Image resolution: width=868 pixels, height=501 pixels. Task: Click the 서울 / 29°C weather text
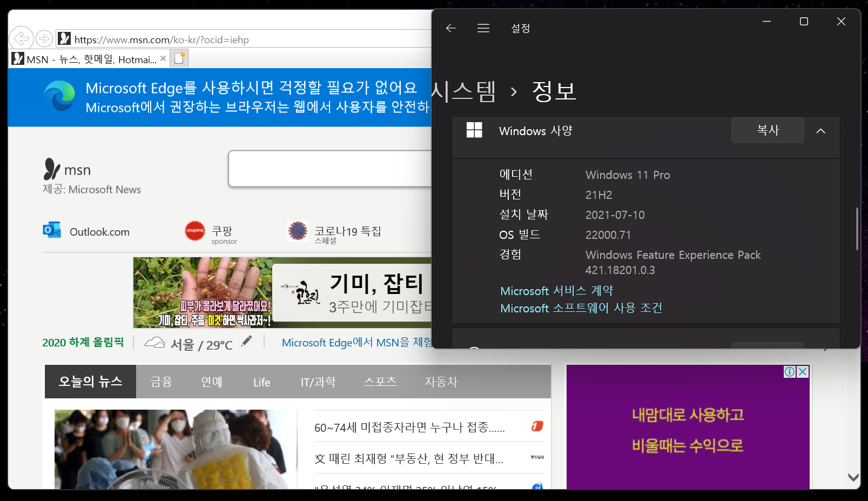click(201, 345)
